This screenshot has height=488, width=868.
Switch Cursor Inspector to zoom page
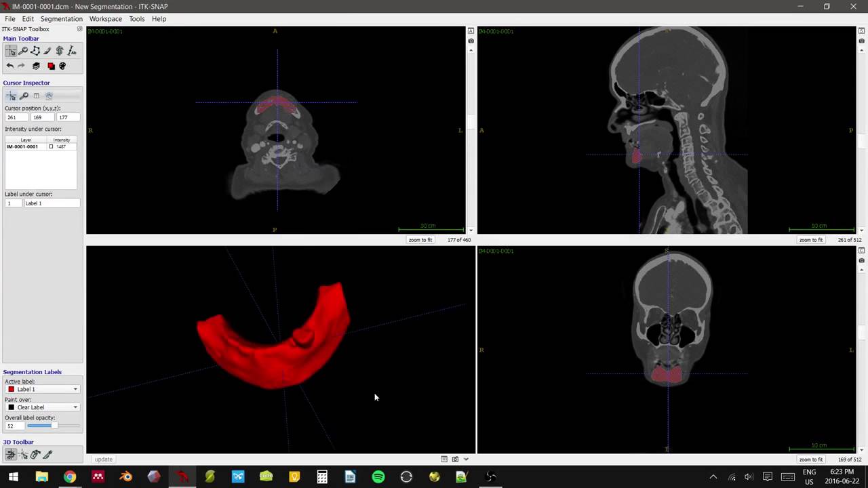pos(24,96)
